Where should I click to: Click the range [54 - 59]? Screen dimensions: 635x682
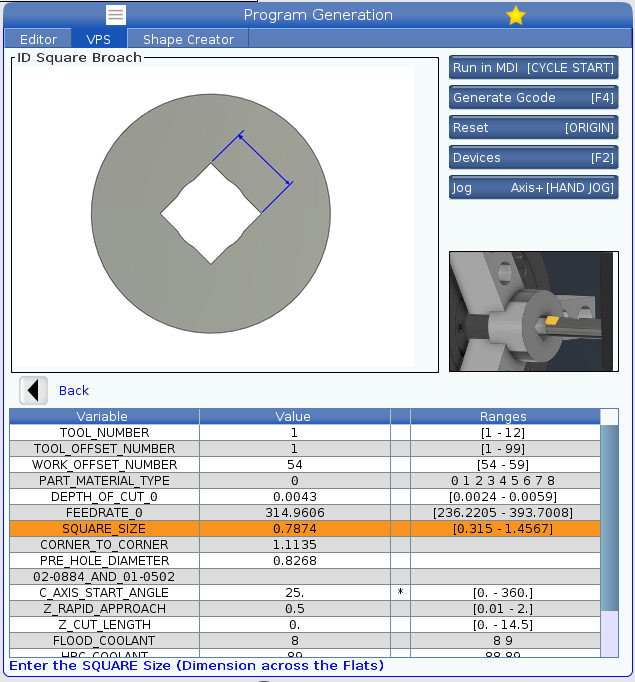tap(503, 465)
